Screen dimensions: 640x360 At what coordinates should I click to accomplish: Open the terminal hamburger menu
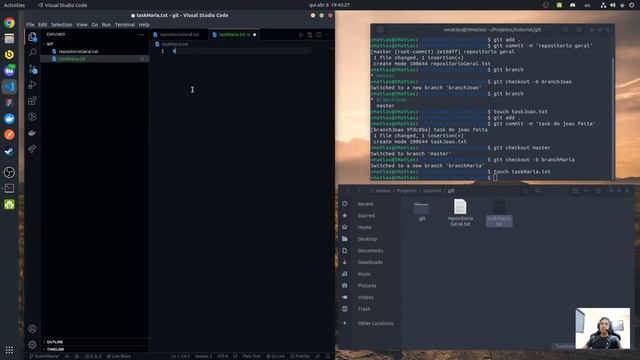[579, 30]
